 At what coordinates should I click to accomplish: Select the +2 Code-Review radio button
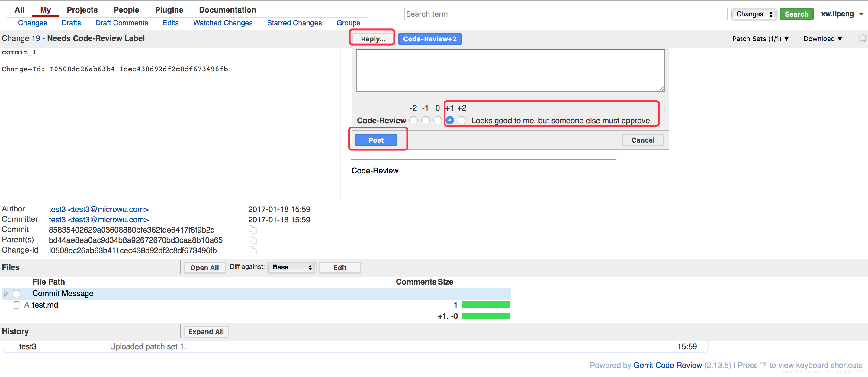coord(461,120)
